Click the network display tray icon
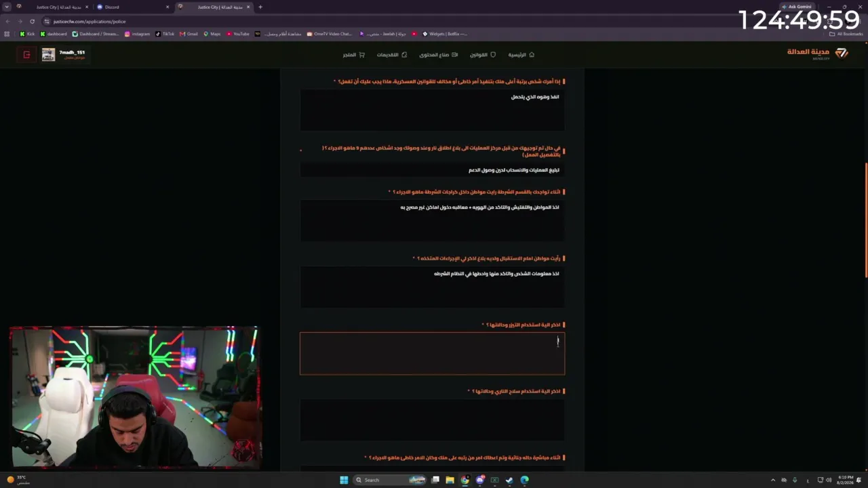The width and height of the screenshot is (868, 488). pos(820,480)
